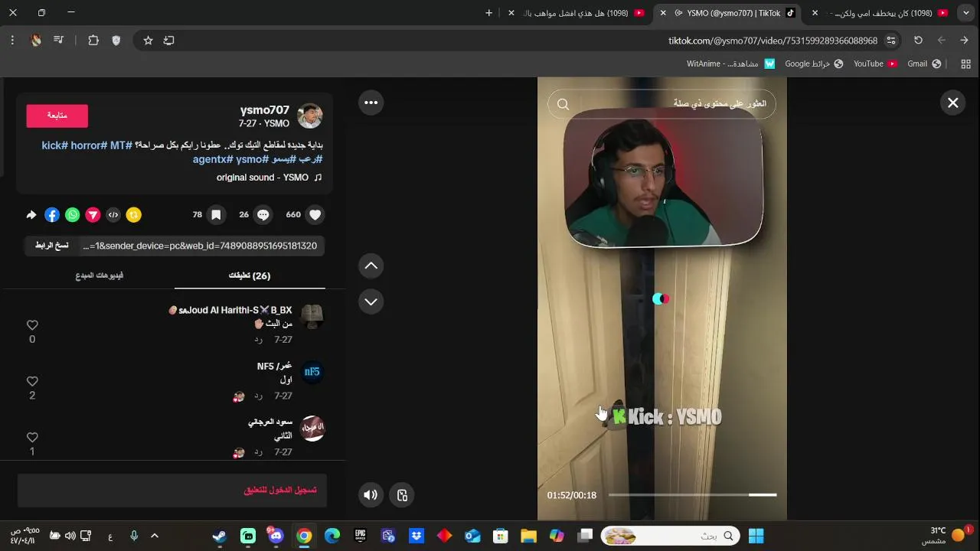
Task: Close the TikTok video viewer
Action: pyautogui.click(x=952, y=103)
